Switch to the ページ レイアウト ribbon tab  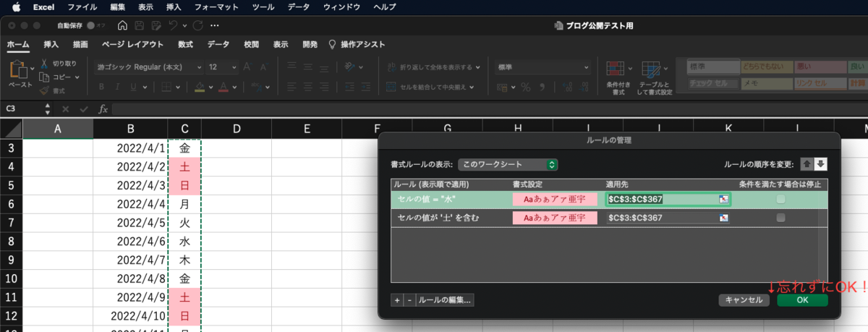point(132,44)
